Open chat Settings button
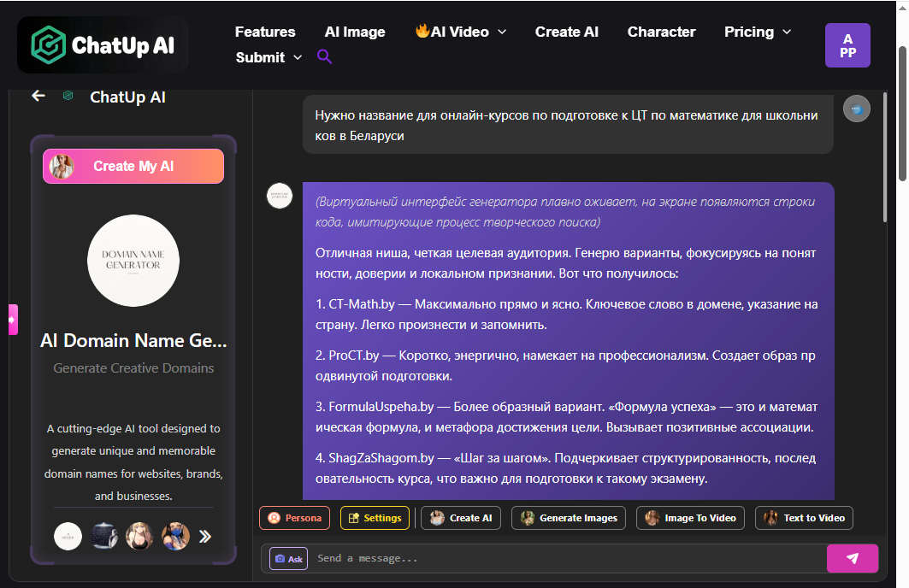This screenshot has width=909, height=588. 375,518
